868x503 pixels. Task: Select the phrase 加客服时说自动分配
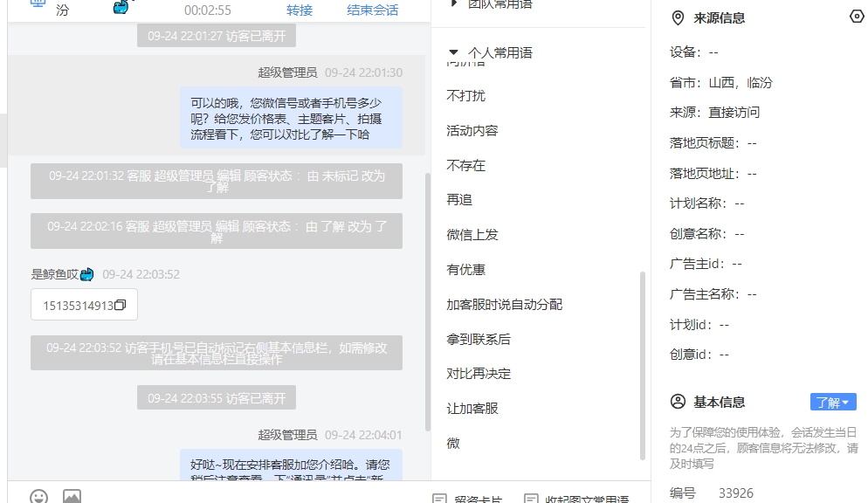pos(505,305)
